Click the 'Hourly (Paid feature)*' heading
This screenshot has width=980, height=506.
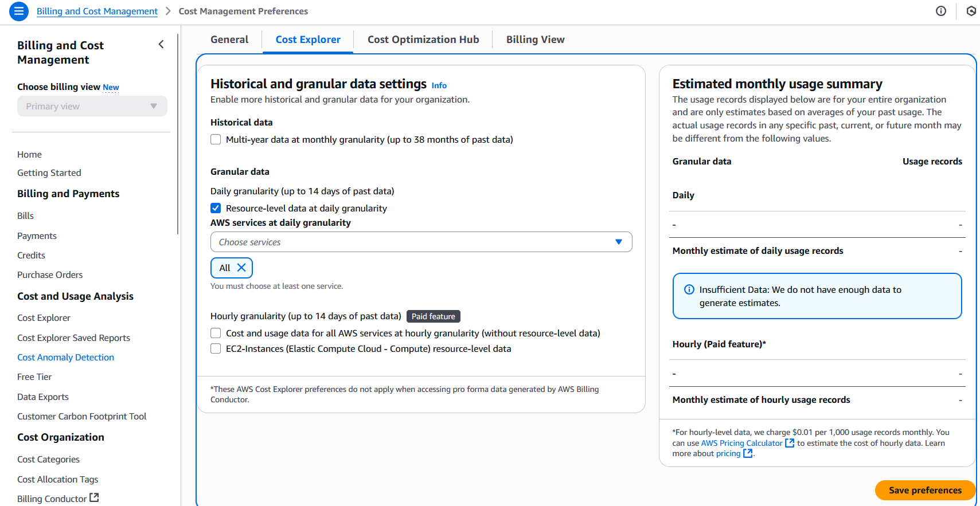(719, 344)
